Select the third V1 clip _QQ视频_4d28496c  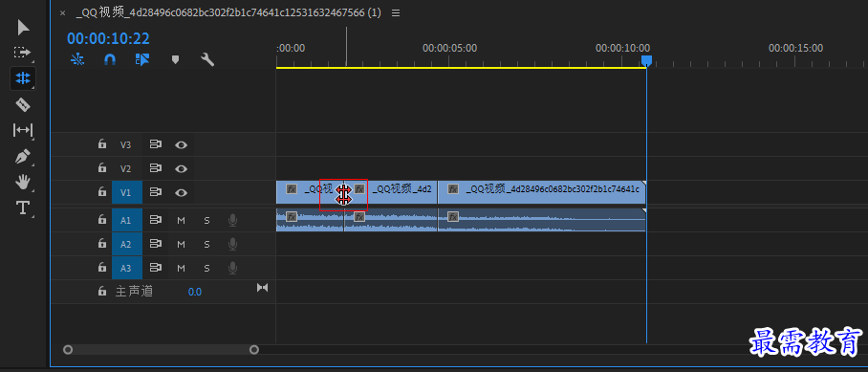pos(542,192)
